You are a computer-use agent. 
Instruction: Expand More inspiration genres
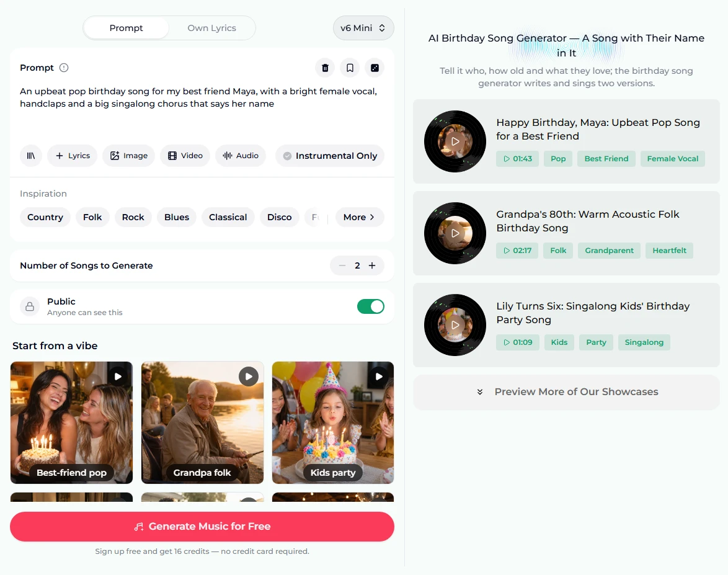(360, 217)
